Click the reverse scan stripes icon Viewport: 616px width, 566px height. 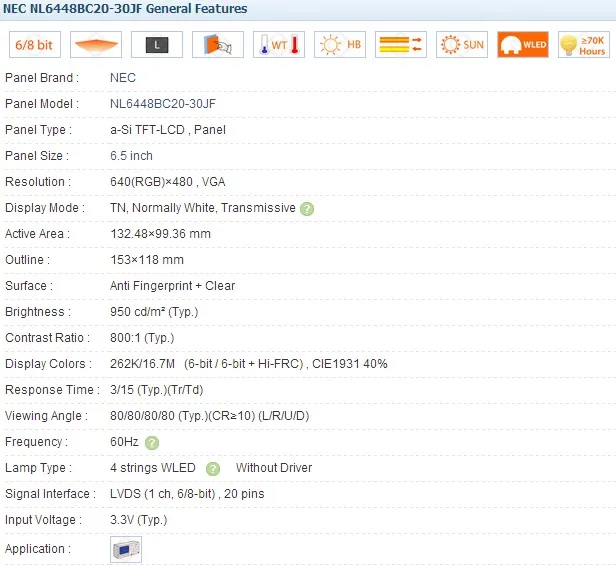click(x=401, y=44)
